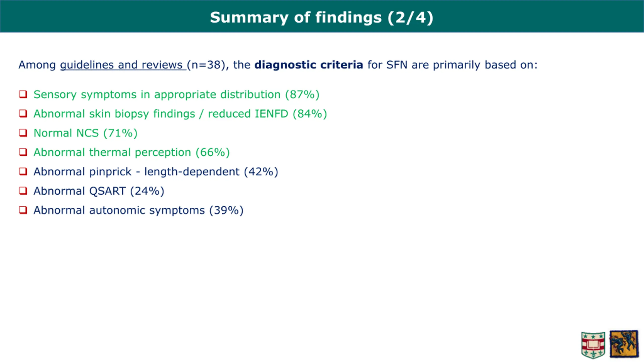Select the Sensory symptoms in appropriate distribution line
The height and width of the screenshot is (362, 644).
(x=176, y=95)
